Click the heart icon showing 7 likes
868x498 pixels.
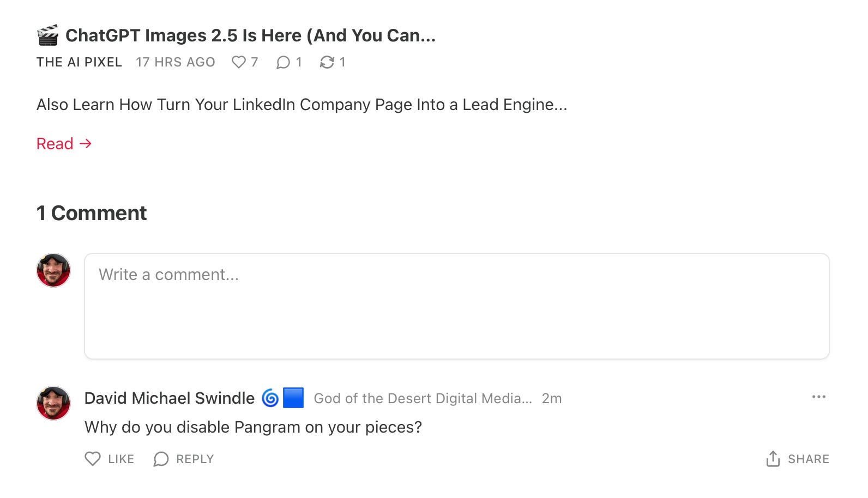[239, 62]
